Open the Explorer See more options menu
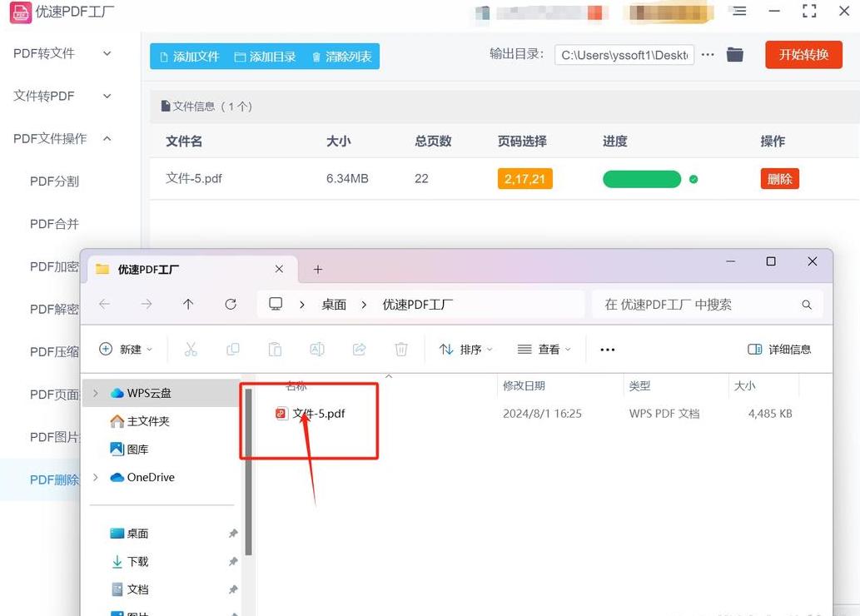Screen dimensions: 860x616 pos(607,350)
